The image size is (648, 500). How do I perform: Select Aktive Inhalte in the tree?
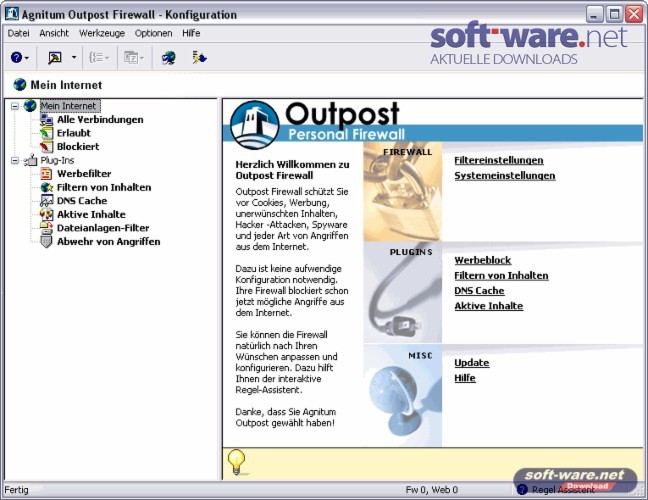[x=91, y=214]
